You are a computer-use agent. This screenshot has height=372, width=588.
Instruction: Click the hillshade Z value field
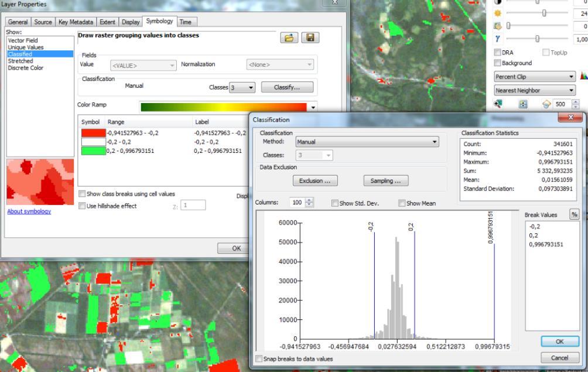pos(193,205)
